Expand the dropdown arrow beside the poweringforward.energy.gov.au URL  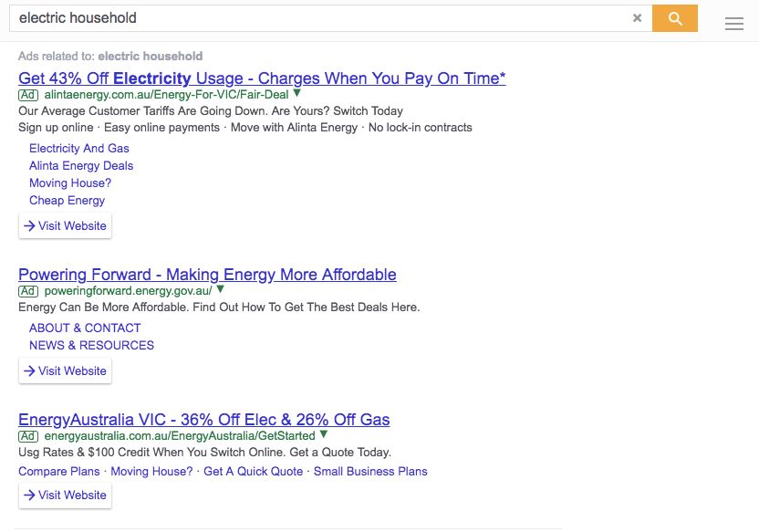tap(220, 289)
